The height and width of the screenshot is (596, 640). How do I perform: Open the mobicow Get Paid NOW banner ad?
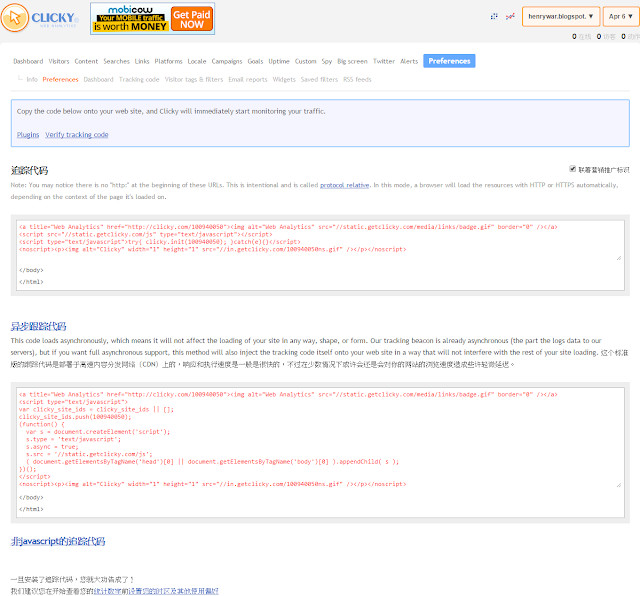coord(152,19)
